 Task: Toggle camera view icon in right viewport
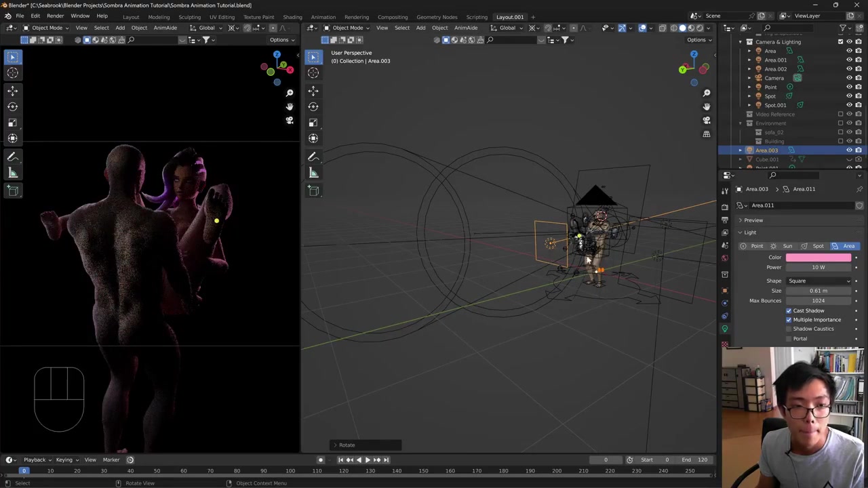coord(707,120)
